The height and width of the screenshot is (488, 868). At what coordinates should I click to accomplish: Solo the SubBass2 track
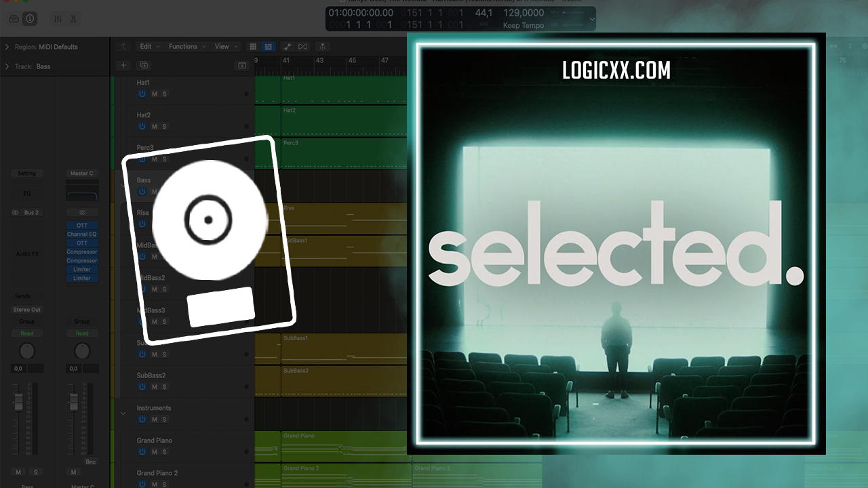[x=164, y=387]
